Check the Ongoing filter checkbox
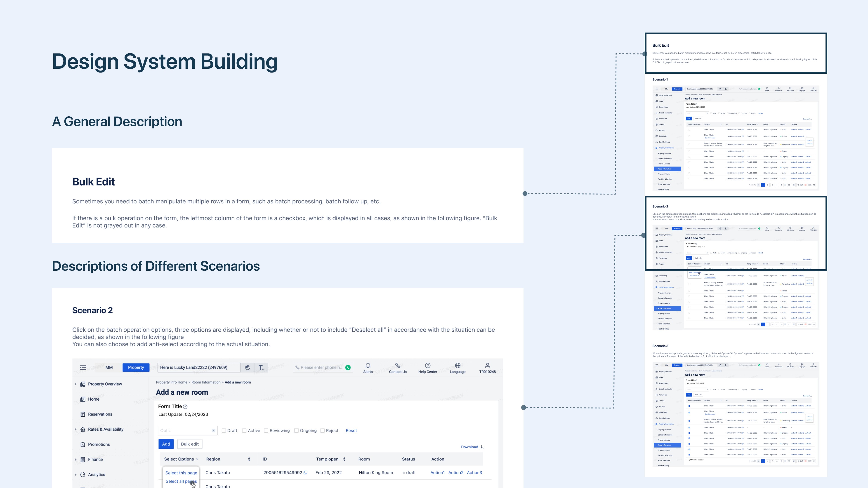 coord(297,431)
